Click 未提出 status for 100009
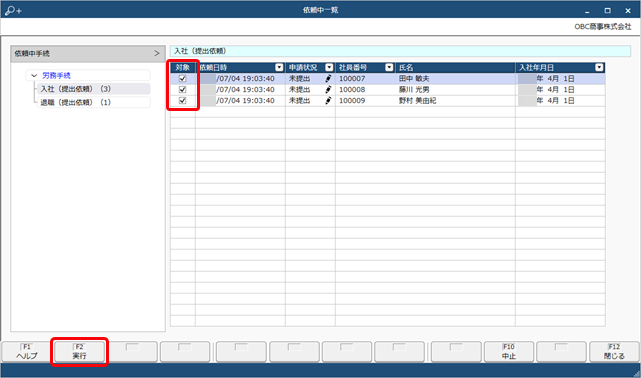 pos(300,101)
